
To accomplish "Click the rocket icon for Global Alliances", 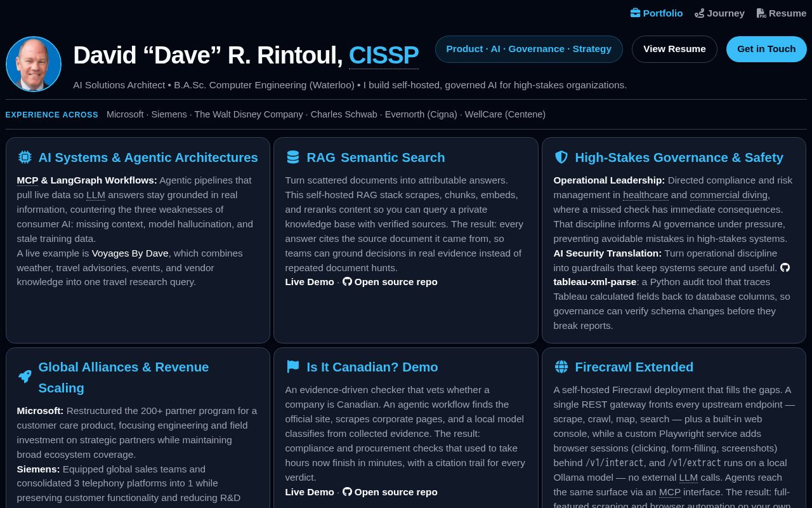I will (25, 377).
